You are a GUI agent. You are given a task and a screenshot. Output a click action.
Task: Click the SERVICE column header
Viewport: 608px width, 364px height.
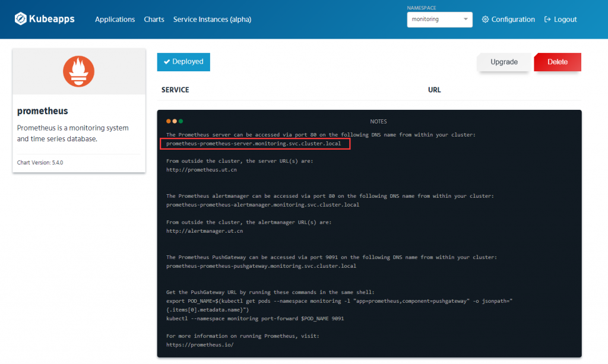click(175, 90)
